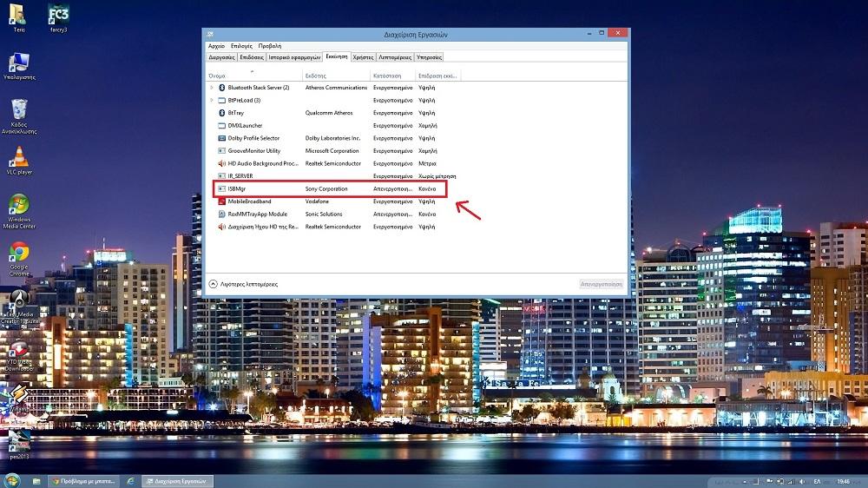Click the Qualcomm Atheros publisher cell
This screenshot has height=488, width=868.
(x=329, y=113)
